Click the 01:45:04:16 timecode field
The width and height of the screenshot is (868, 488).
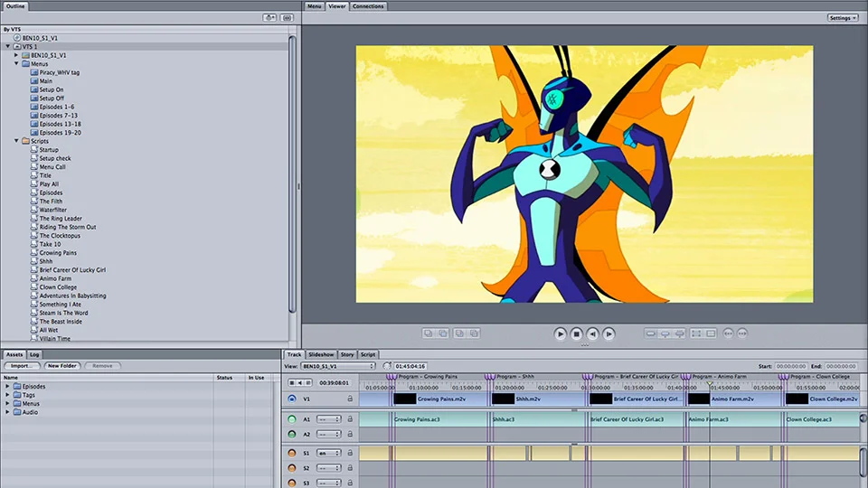(410, 366)
